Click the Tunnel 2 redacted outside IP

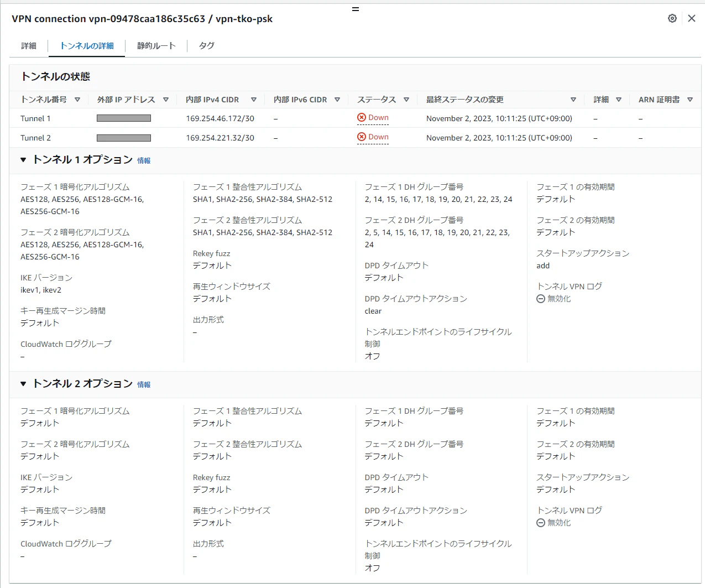click(x=124, y=138)
